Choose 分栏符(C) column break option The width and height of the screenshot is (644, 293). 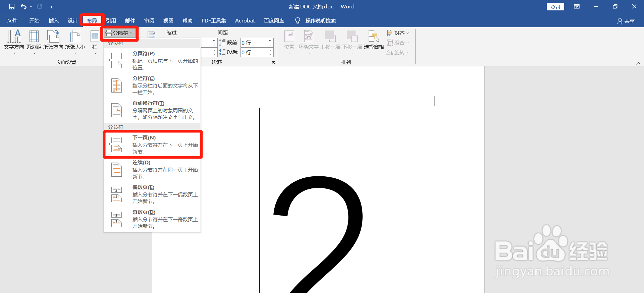pos(153,85)
